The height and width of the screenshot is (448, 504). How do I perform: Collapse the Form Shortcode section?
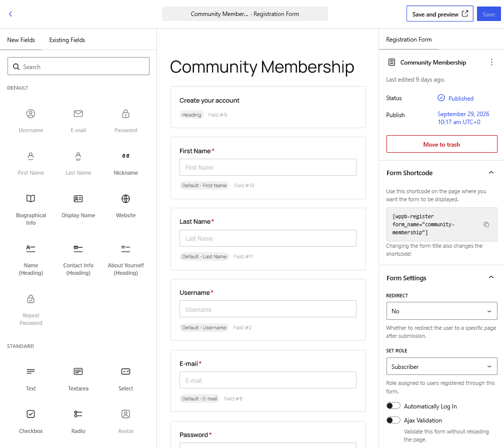[491, 173]
